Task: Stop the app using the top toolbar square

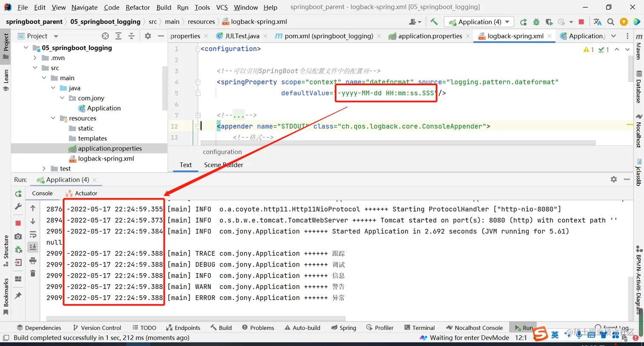Action: (x=581, y=22)
